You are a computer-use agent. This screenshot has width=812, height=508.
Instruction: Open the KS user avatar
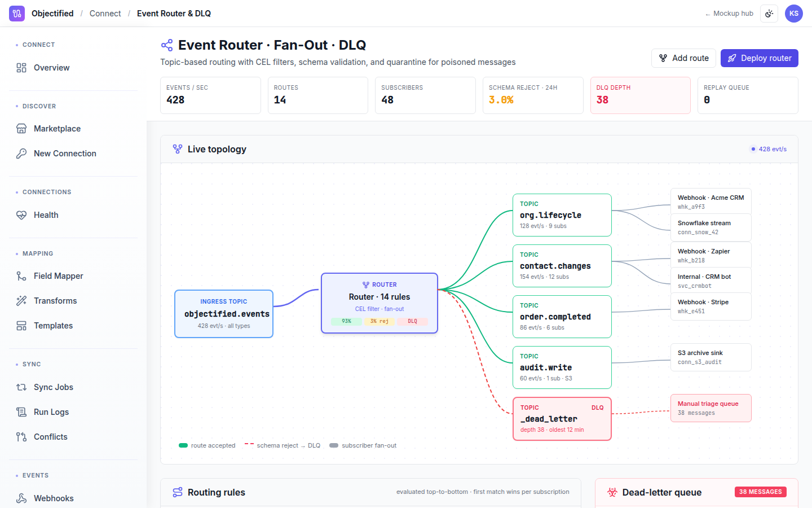[x=794, y=14]
